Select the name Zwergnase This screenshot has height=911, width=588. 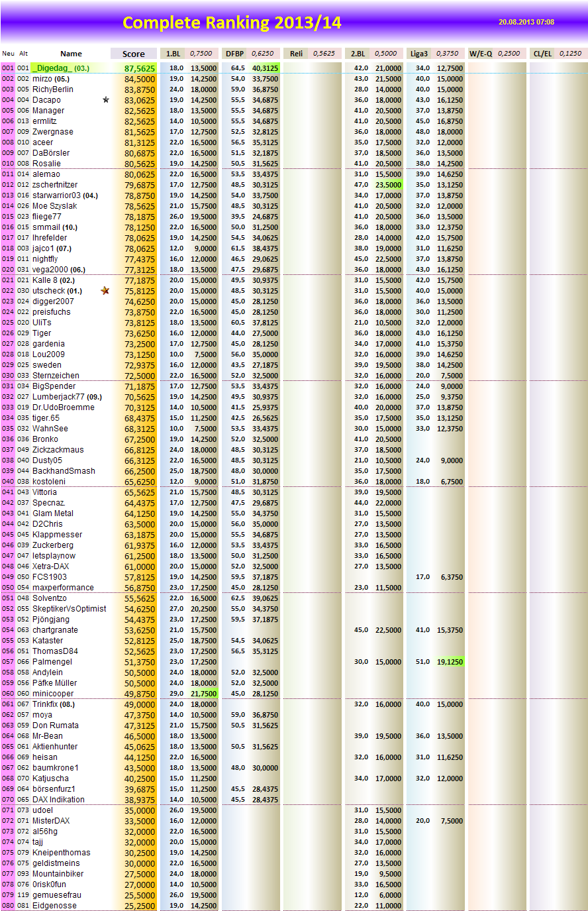[53, 132]
